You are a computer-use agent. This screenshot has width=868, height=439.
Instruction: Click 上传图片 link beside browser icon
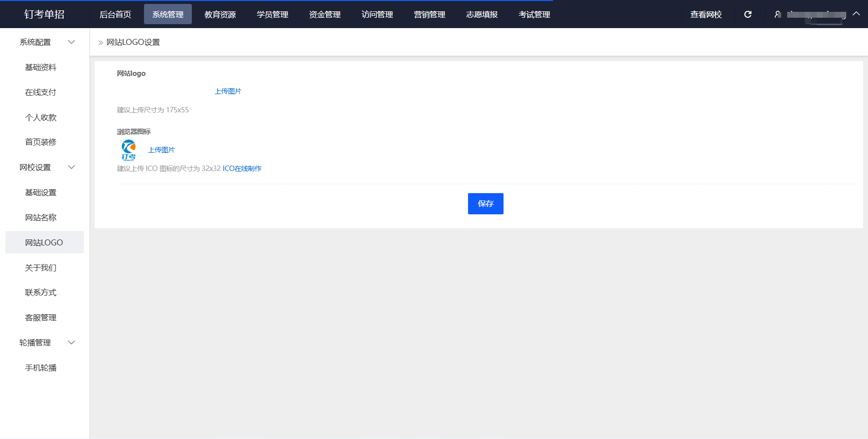[x=161, y=150]
